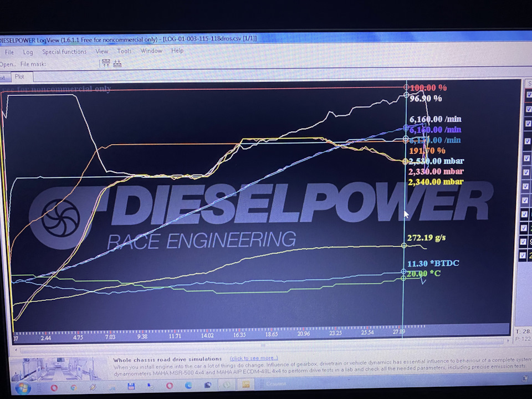The height and width of the screenshot is (399, 532).
Task: Uncheck the bottom-most series checkbox
Action: pos(523,255)
